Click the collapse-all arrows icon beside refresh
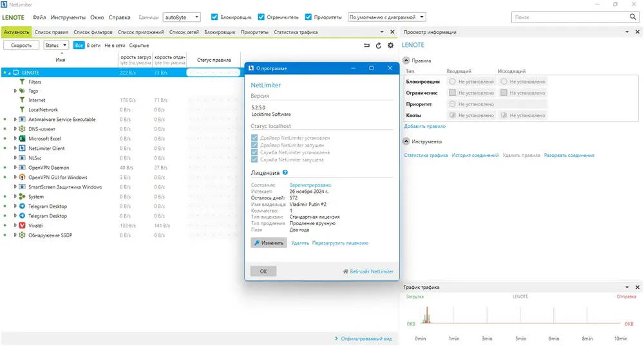Screen dimensions: 644x346 click(x=366, y=46)
